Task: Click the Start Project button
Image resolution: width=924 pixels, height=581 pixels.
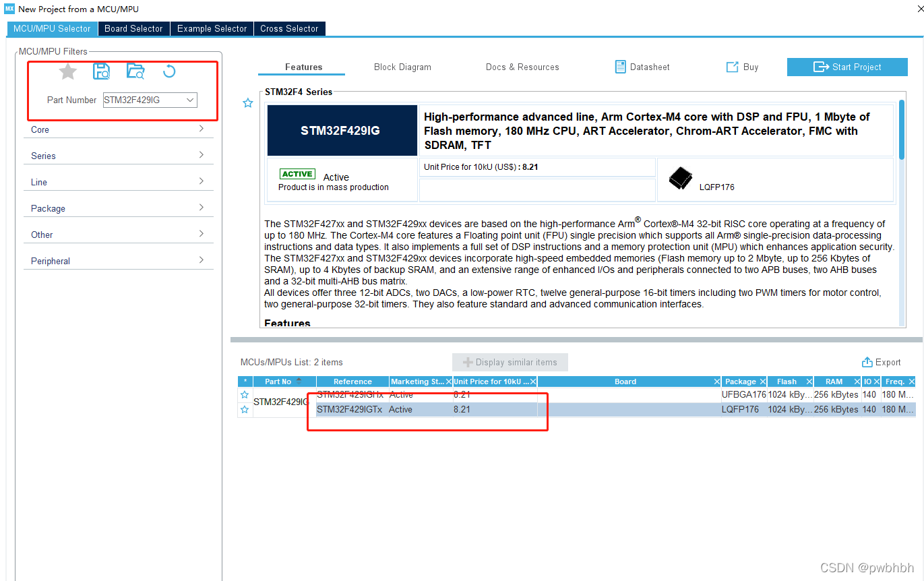Action: [x=847, y=67]
